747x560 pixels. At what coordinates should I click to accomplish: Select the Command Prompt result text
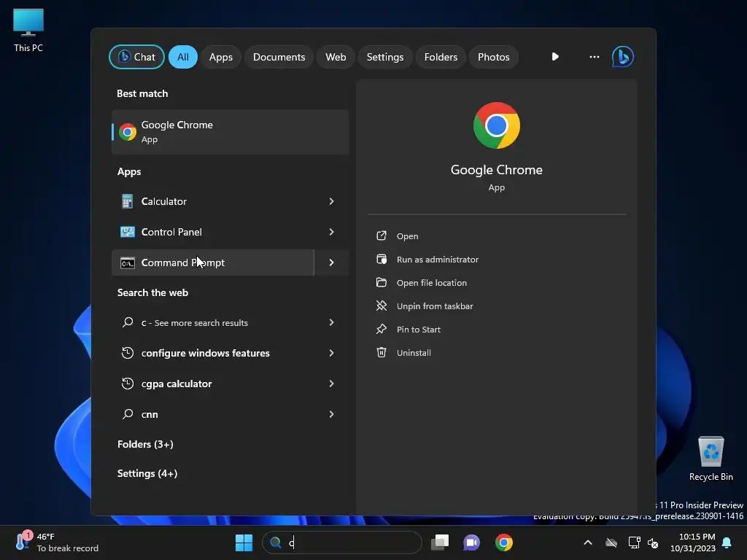pyautogui.click(x=183, y=262)
